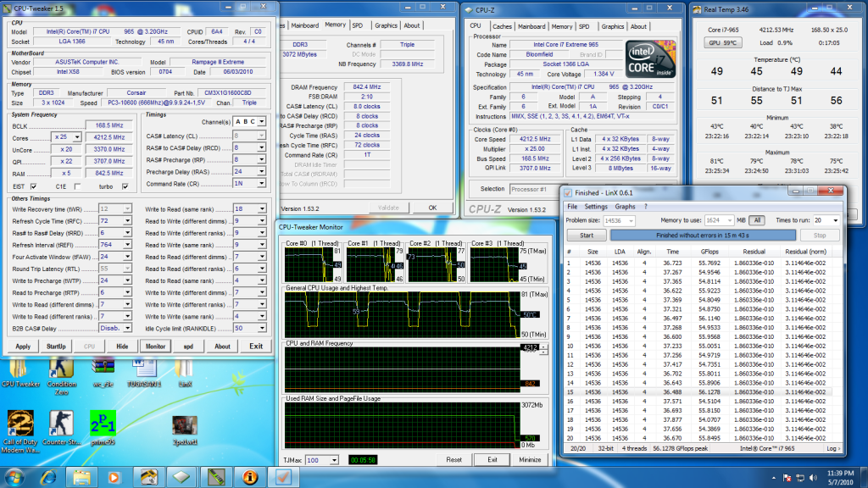This screenshot has height=488, width=868.
Task: Click the Apply button in CPU-Tweaker
Action: [23, 347]
